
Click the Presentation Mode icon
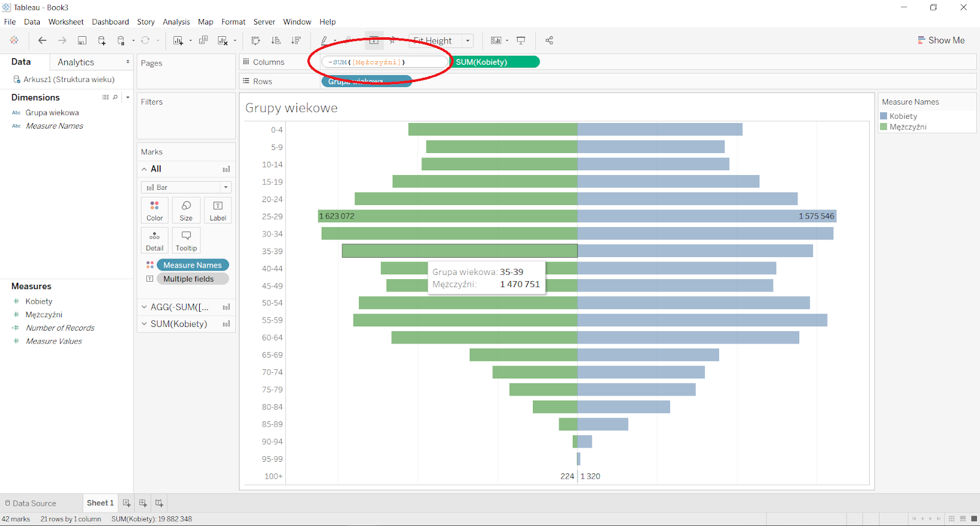[x=521, y=40]
